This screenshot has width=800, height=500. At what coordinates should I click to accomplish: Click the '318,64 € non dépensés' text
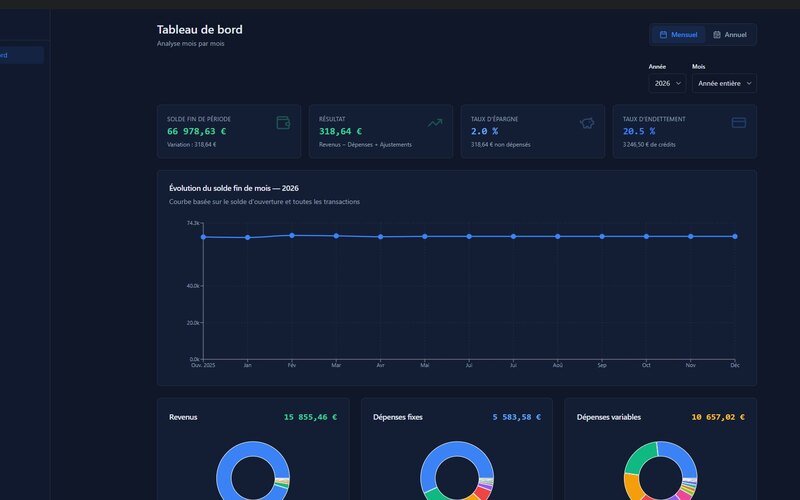[501, 144]
